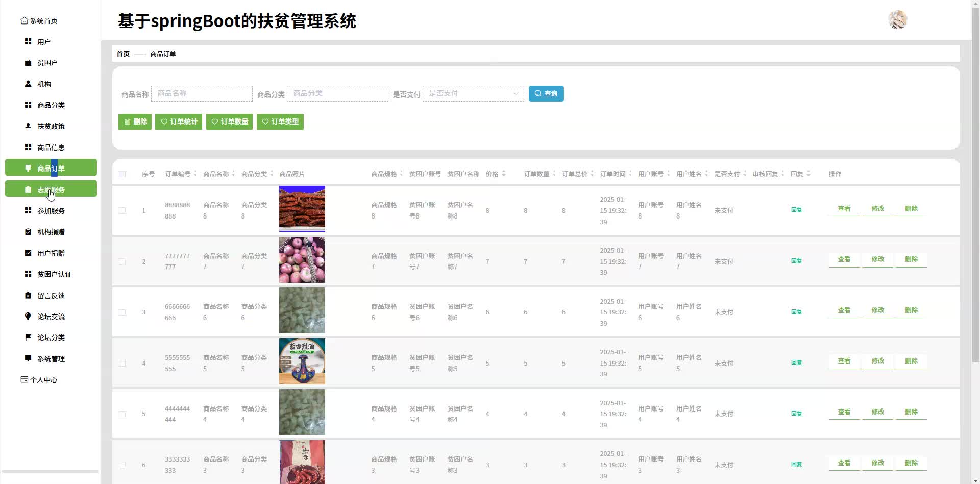Sort by 价格 column arrows

(504, 174)
